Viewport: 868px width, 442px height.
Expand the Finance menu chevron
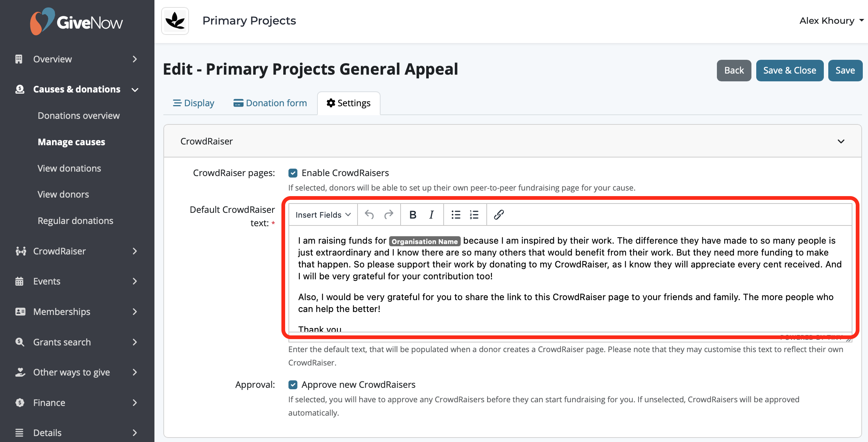tap(135, 403)
